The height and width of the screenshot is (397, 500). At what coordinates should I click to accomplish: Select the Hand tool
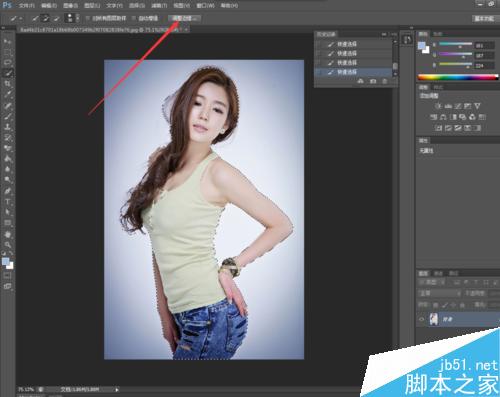7,234
